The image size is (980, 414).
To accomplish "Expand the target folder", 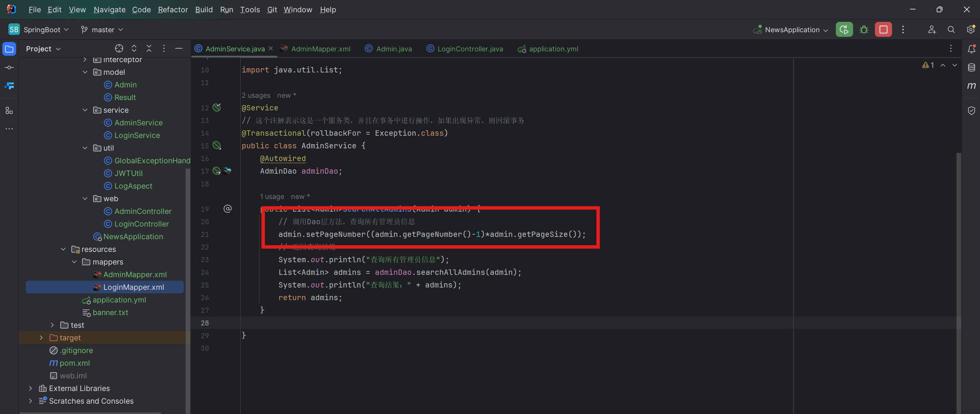I will [x=41, y=338].
